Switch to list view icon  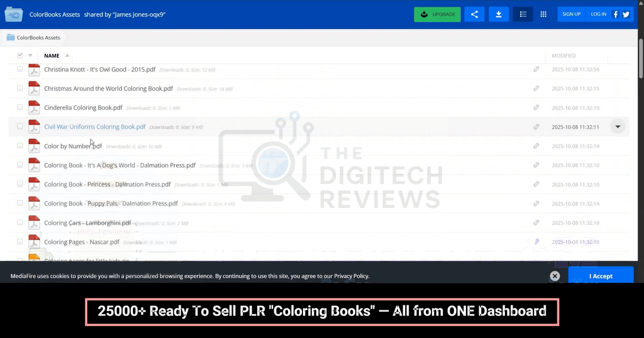pyautogui.click(x=523, y=14)
